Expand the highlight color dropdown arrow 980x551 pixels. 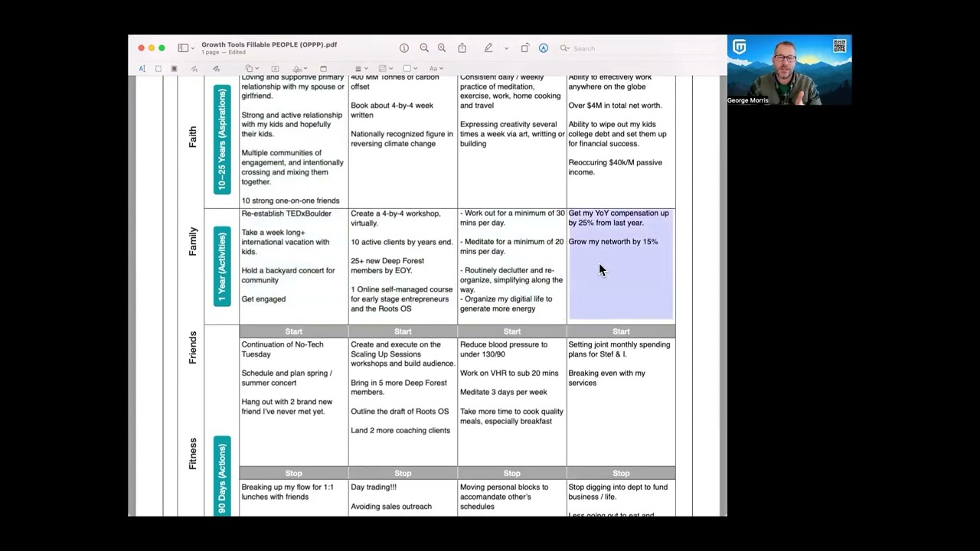click(x=506, y=48)
